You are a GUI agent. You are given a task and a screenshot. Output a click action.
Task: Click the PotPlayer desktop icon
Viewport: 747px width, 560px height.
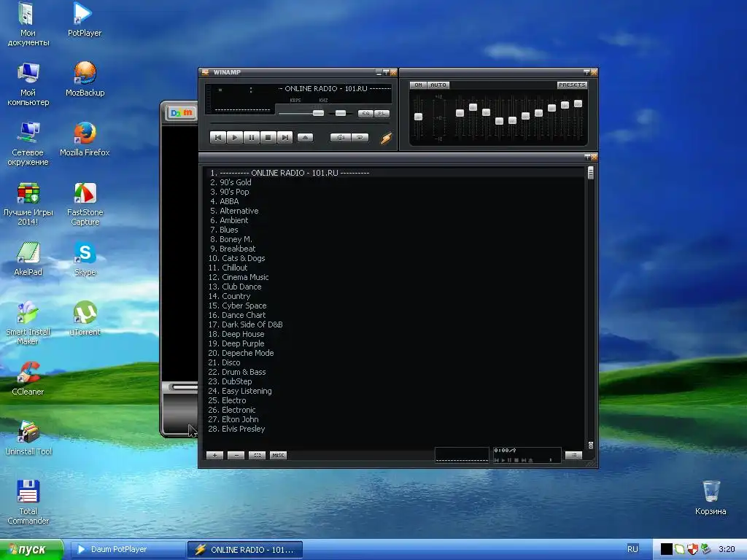[85, 20]
